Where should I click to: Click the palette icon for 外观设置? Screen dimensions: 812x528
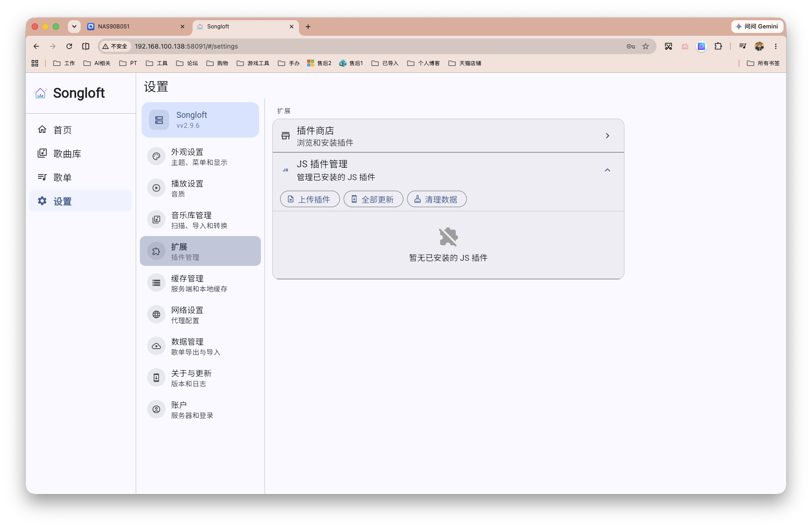[156, 156]
